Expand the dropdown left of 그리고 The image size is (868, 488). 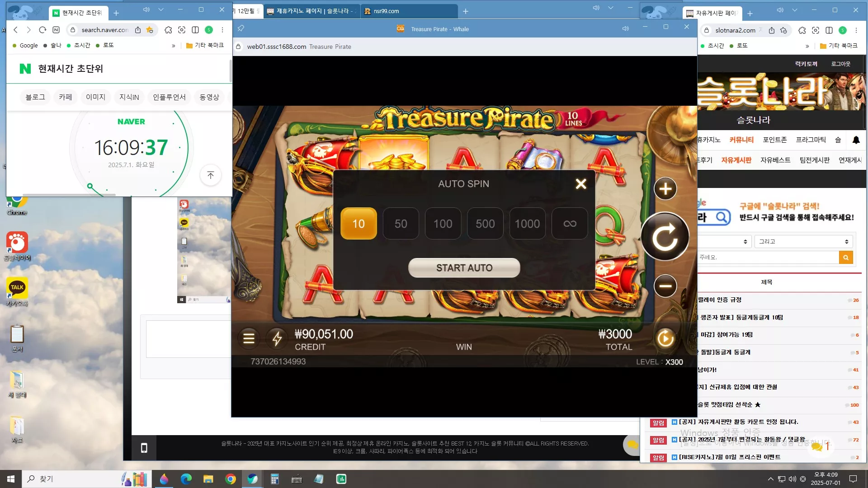click(724, 242)
